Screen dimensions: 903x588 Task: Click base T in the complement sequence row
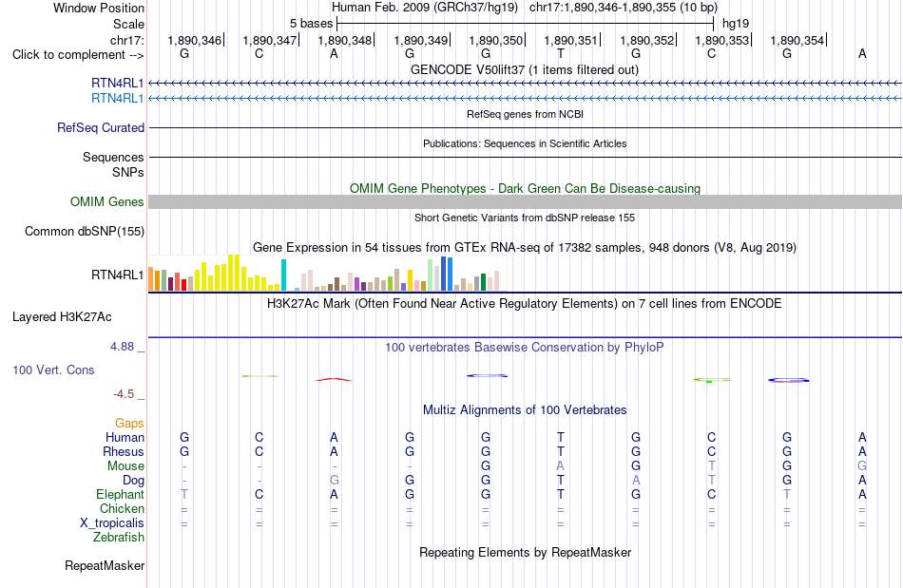pyautogui.click(x=561, y=53)
